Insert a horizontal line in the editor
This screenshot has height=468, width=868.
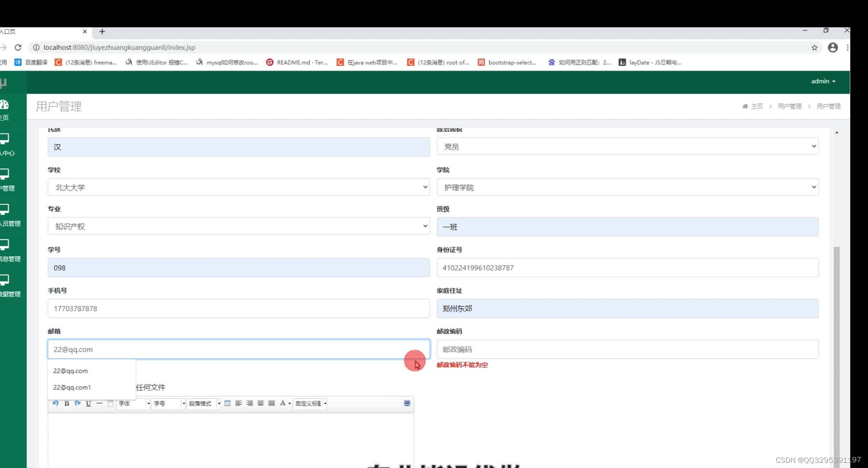tap(99, 403)
